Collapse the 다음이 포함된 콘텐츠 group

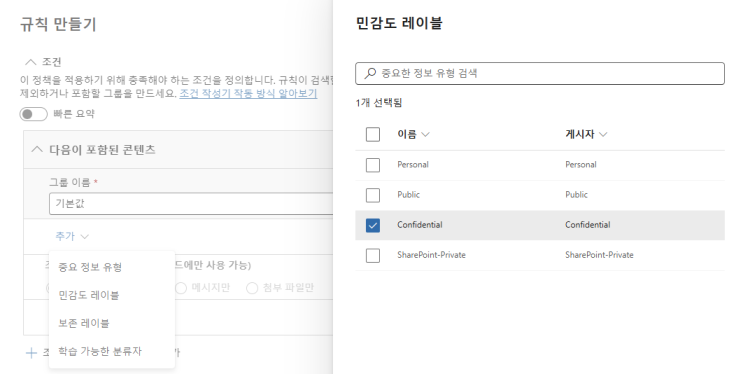36,149
